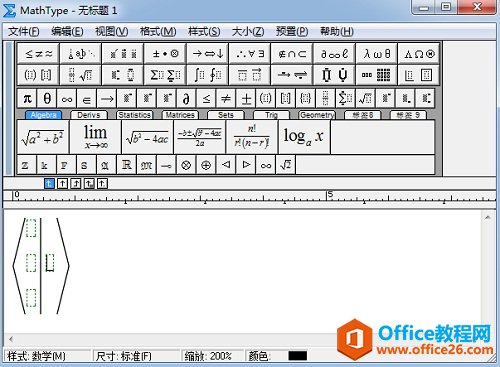Insert summation template from small bar
This screenshot has height=367, width=500.
[x=345, y=98]
